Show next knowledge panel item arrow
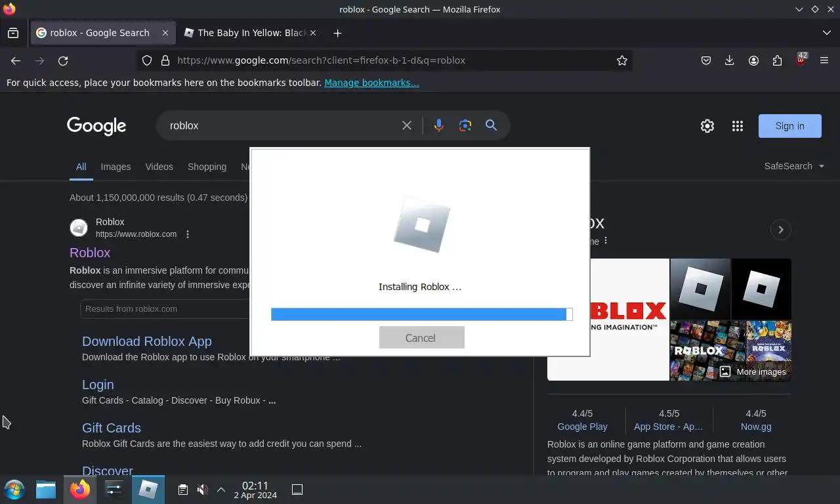Viewport: 840px width, 504px height. pos(780,230)
